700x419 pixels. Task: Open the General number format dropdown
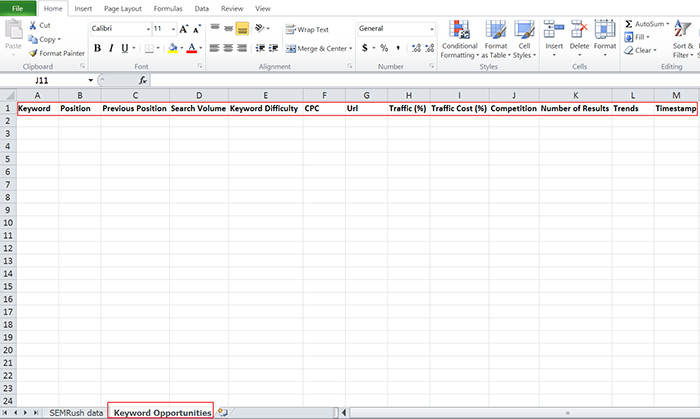tap(432, 29)
